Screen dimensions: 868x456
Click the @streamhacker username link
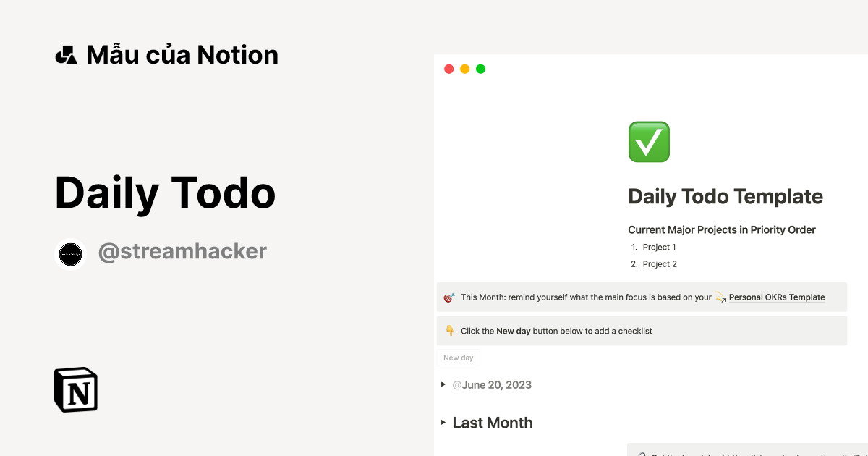point(182,251)
